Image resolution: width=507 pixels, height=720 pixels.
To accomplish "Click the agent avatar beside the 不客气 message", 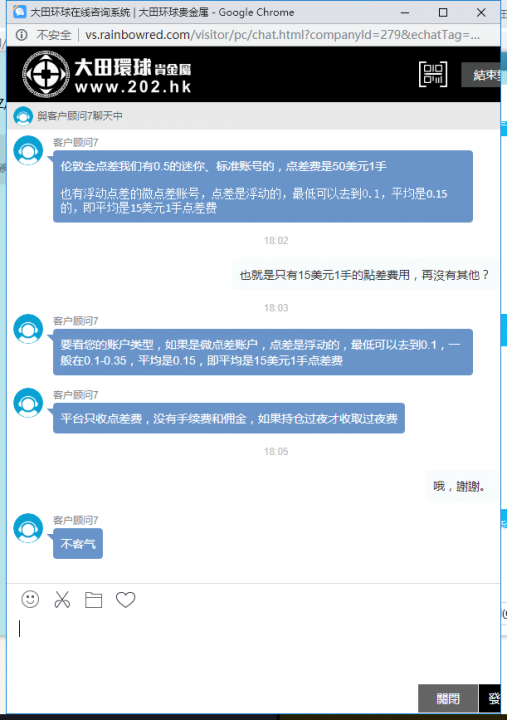I will pyautogui.click(x=28, y=528).
